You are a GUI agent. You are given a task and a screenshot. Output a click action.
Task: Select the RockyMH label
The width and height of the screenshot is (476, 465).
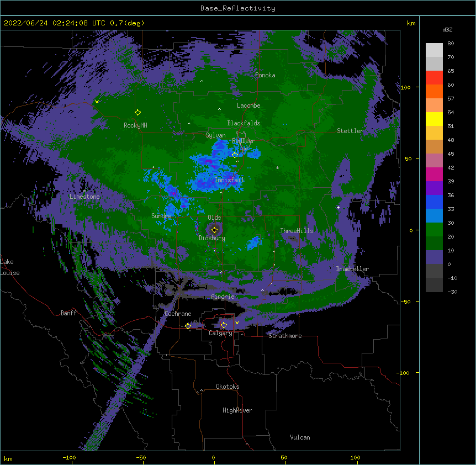tap(135, 125)
